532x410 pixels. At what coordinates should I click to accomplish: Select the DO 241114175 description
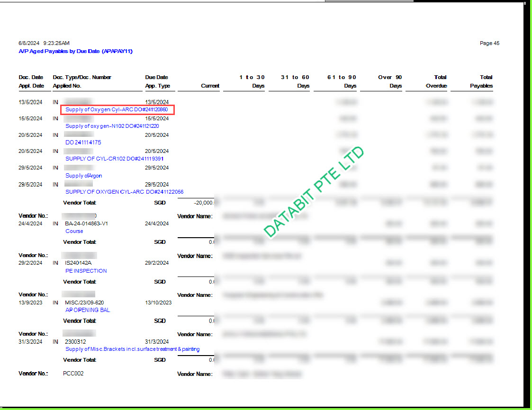(83, 143)
